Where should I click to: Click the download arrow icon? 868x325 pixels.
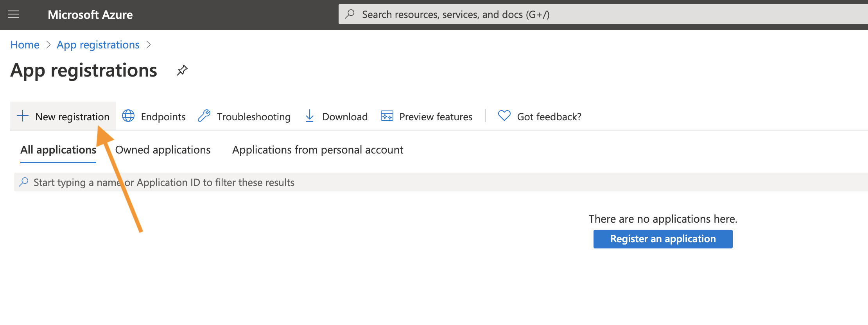[309, 116]
